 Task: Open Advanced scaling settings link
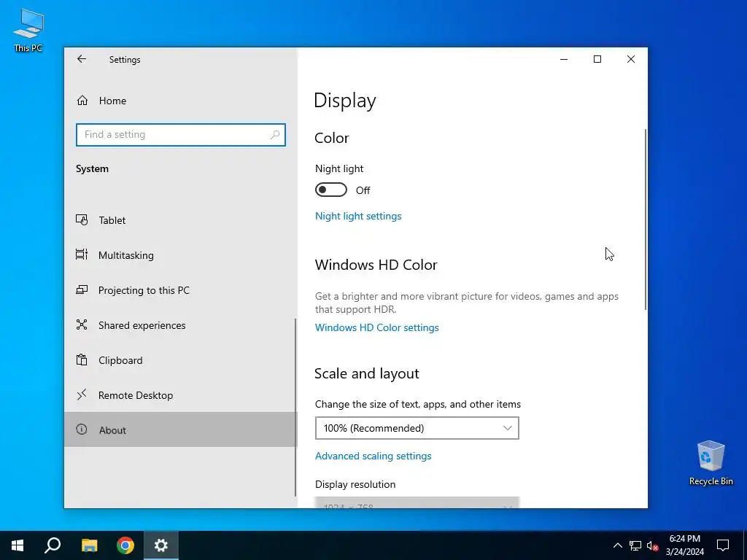click(373, 456)
